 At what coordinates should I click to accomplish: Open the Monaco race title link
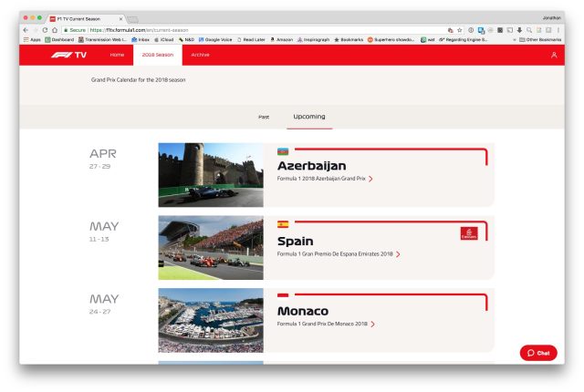310,311
